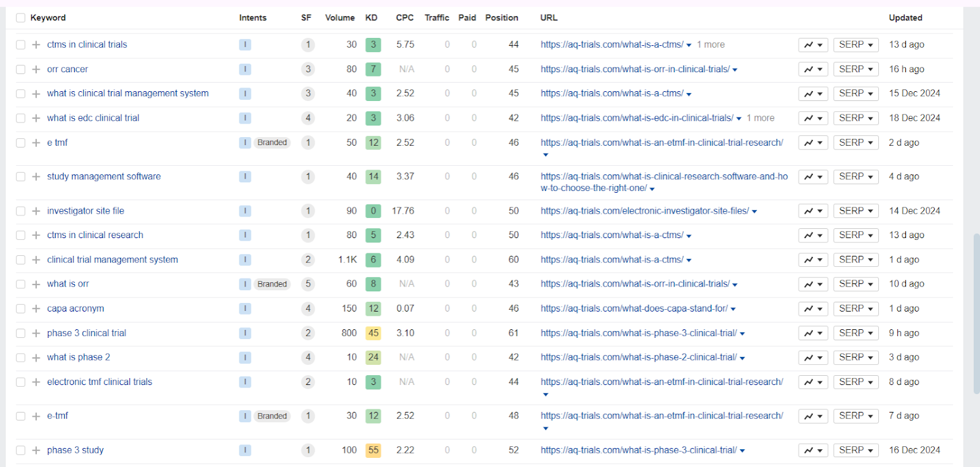Click plus icon next to 'orr cancer'
The height and width of the screenshot is (467, 980).
36,69
